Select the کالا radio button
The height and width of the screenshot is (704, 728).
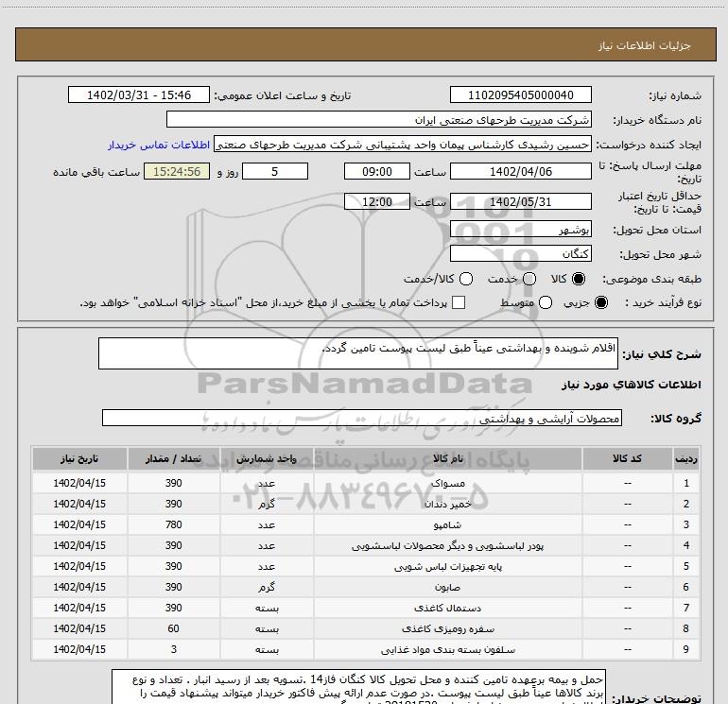(579, 279)
